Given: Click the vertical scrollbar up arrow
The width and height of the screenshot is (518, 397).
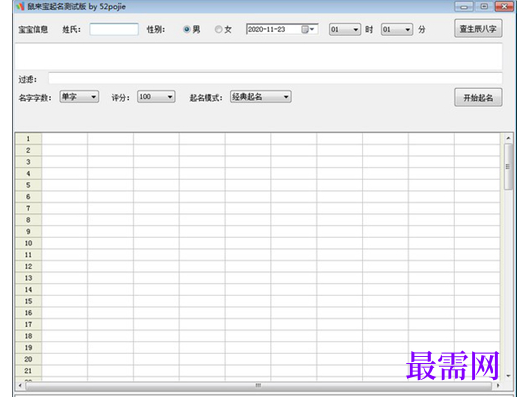Looking at the screenshot, I should [x=508, y=138].
